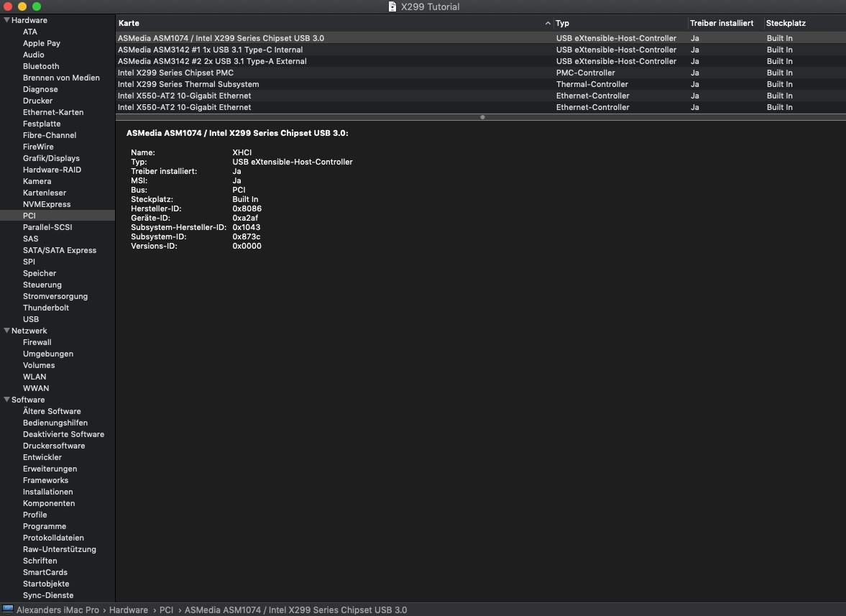Grab the split pane divider handle dot
The width and height of the screenshot is (846, 616).
tap(482, 117)
